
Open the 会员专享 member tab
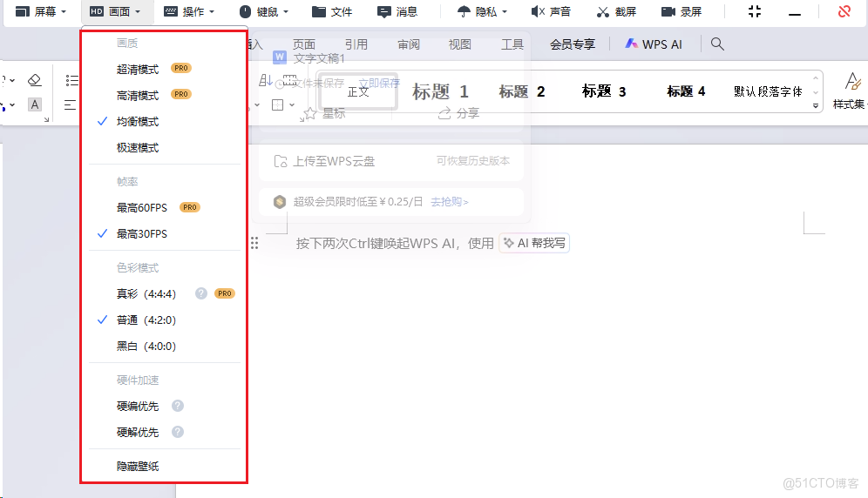pos(573,44)
